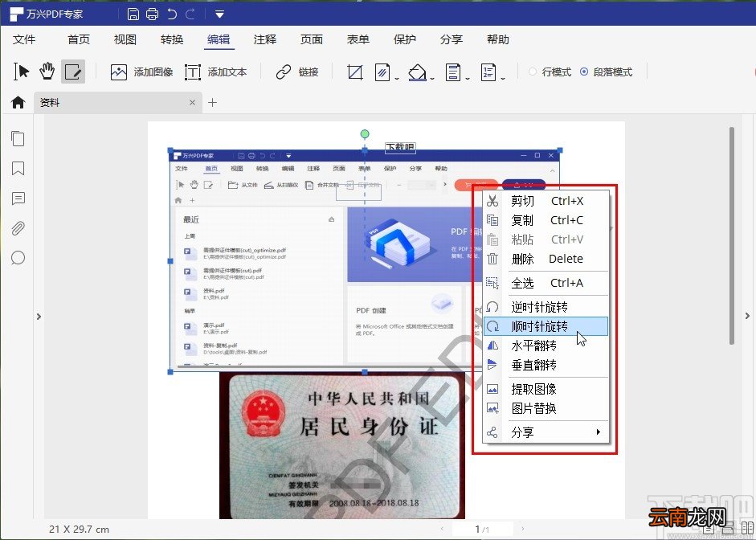Open a new tab with plus button

click(x=212, y=102)
